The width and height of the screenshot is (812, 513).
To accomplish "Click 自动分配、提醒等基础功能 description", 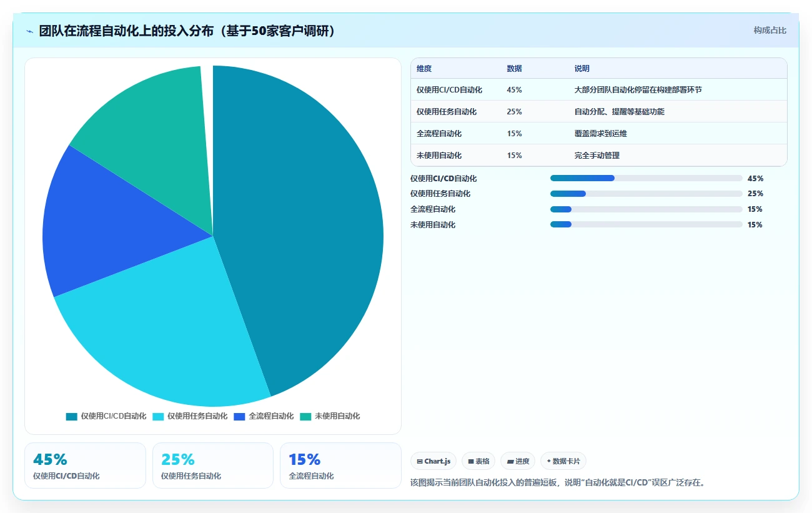I will [x=619, y=112].
